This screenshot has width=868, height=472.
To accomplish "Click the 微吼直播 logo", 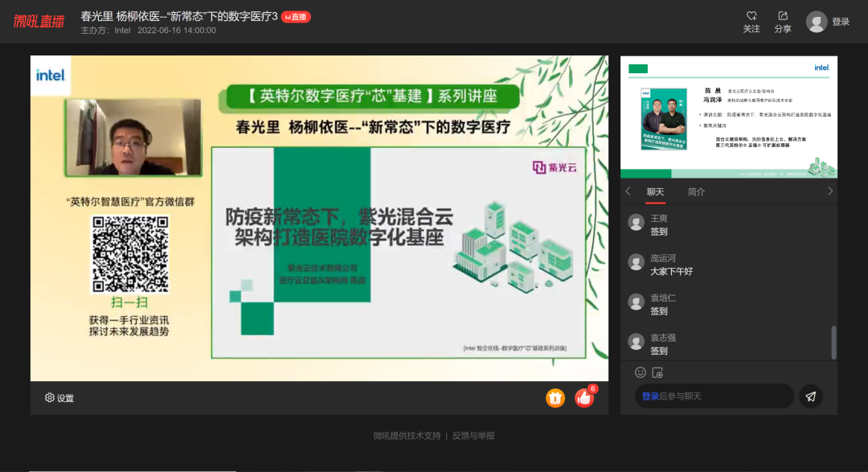I will tap(39, 21).
